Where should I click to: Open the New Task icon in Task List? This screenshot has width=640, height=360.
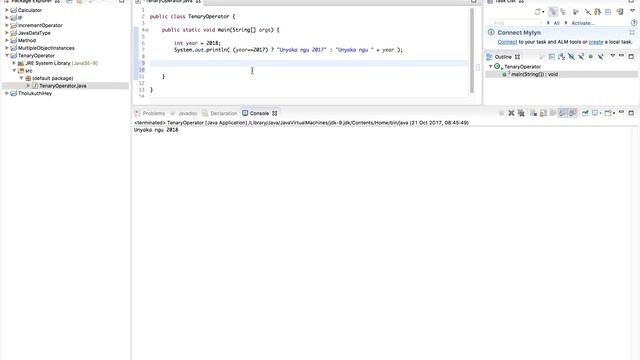[x=539, y=12]
